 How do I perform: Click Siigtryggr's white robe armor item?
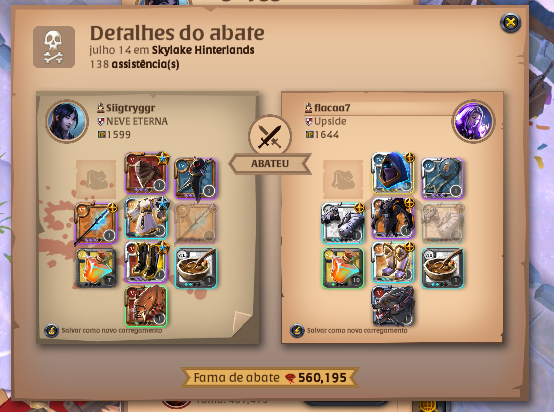pyautogui.click(x=146, y=218)
